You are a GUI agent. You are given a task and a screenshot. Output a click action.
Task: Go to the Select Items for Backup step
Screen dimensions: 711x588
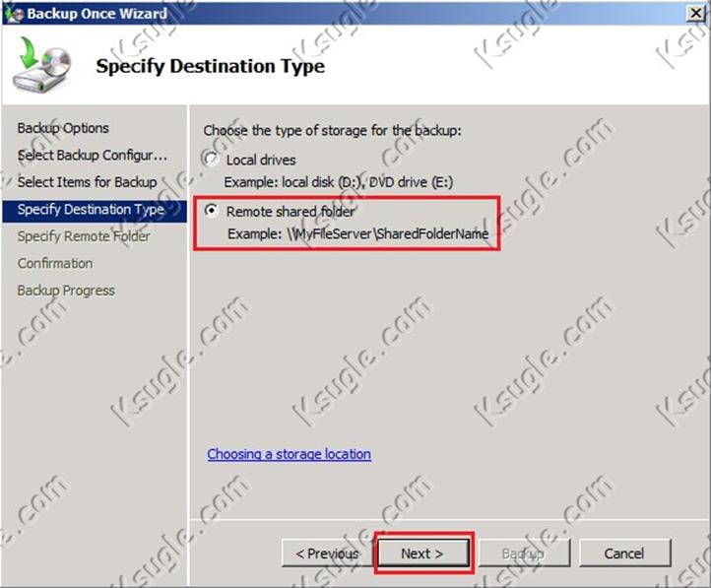87,182
